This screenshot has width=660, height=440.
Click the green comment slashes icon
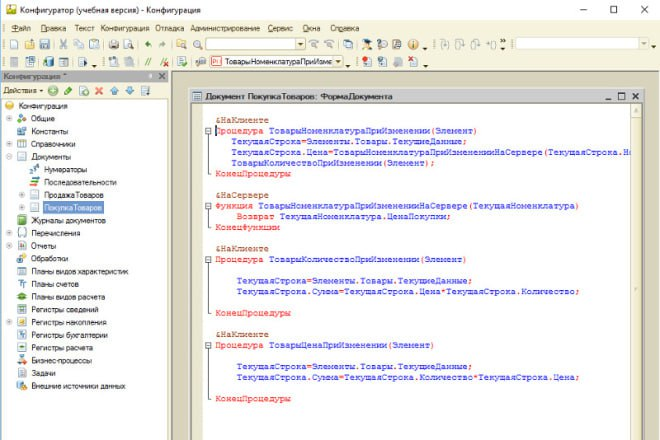point(148,62)
